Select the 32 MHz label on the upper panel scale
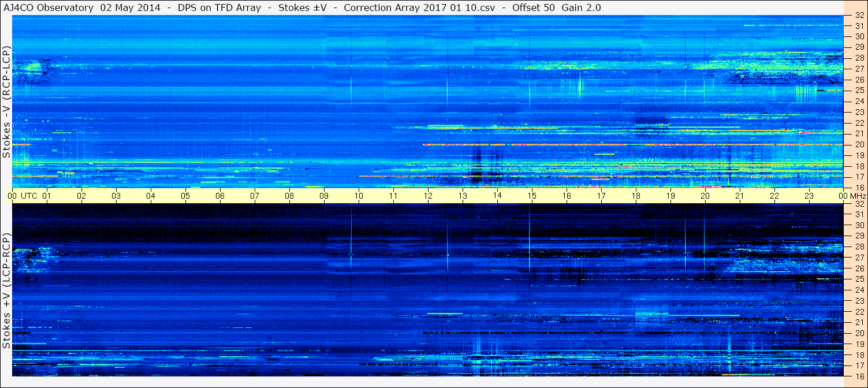Screen dimensions: 868x388 coord(859,16)
